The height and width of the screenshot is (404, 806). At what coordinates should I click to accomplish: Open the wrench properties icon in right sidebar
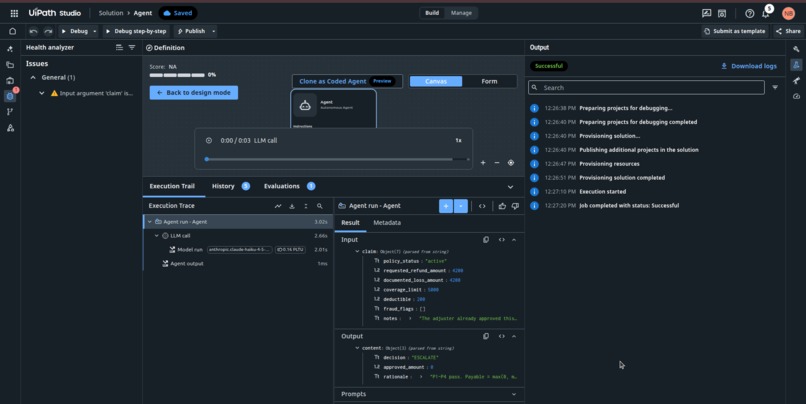(796, 49)
